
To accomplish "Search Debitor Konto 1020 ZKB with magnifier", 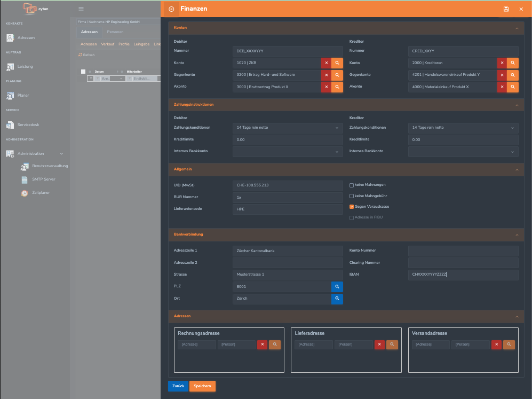I will click(x=337, y=62).
